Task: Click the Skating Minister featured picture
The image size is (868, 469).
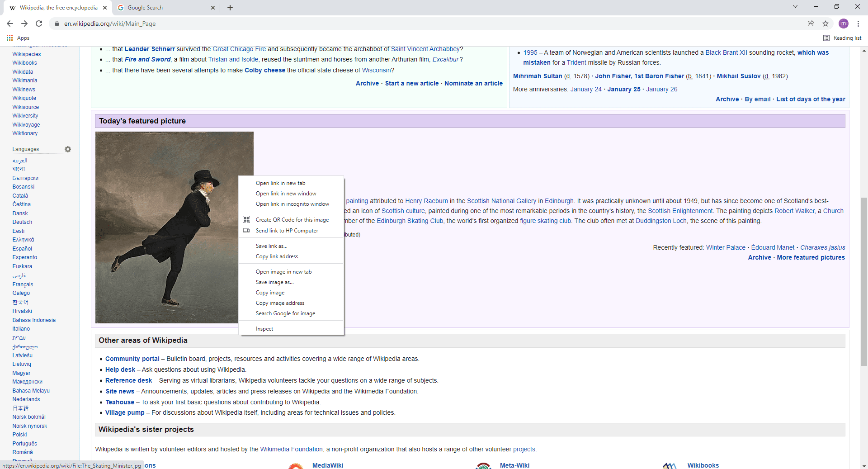Action: [x=167, y=227]
